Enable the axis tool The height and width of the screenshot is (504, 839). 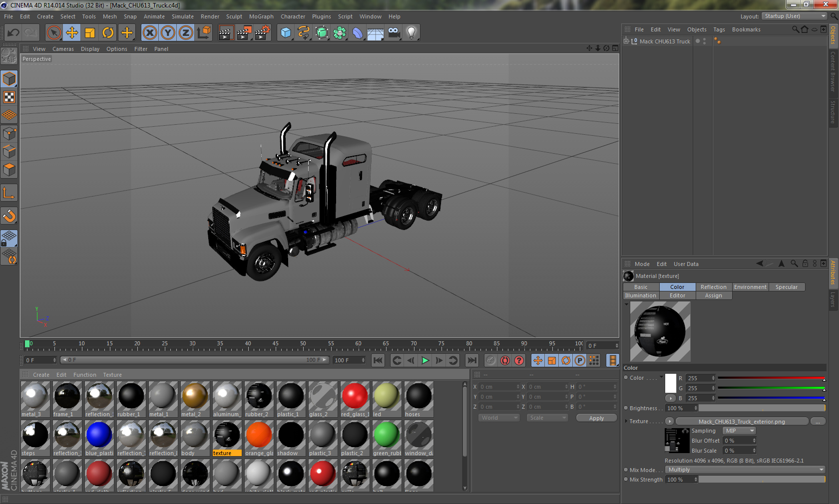click(9, 193)
